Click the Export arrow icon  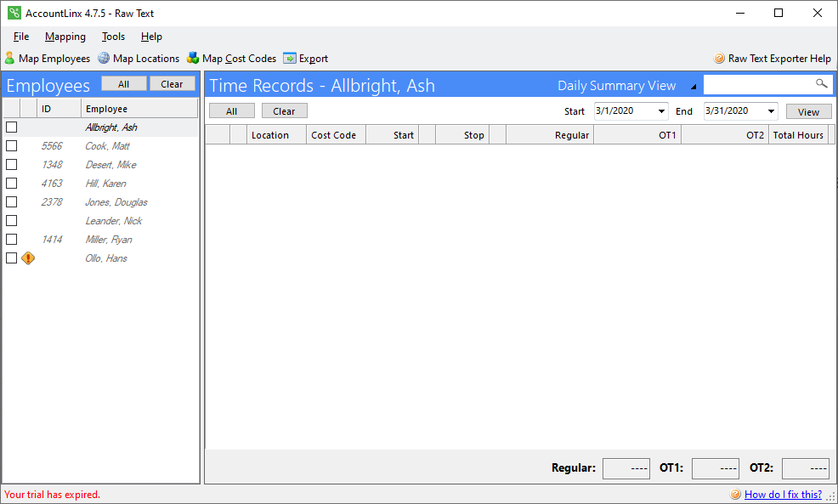[290, 58]
